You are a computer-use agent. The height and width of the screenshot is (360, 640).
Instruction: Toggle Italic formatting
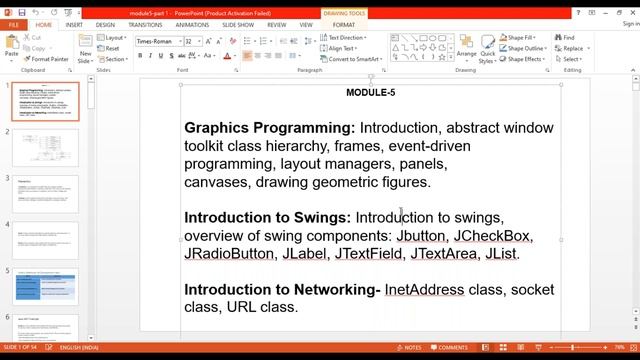150,56
